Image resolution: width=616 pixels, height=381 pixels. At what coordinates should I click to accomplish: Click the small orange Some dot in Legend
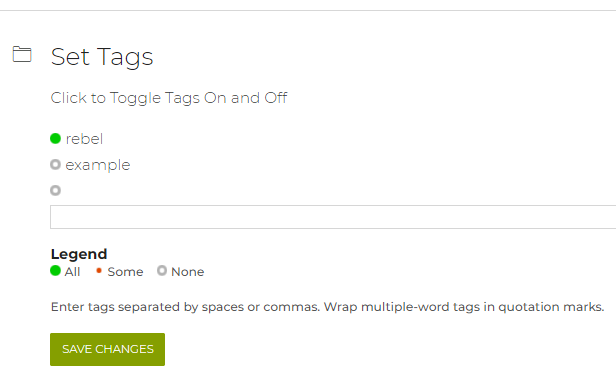pos(99,270)
